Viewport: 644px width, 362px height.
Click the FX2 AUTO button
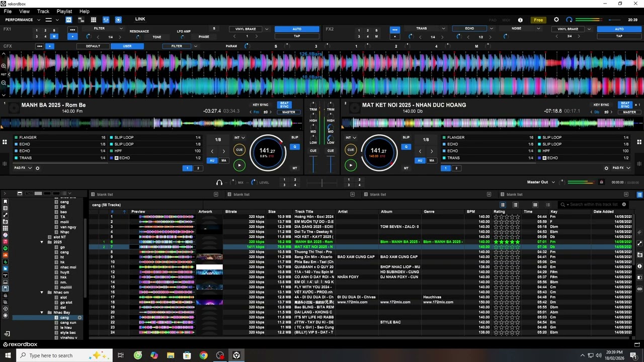(x=619, y=29)
